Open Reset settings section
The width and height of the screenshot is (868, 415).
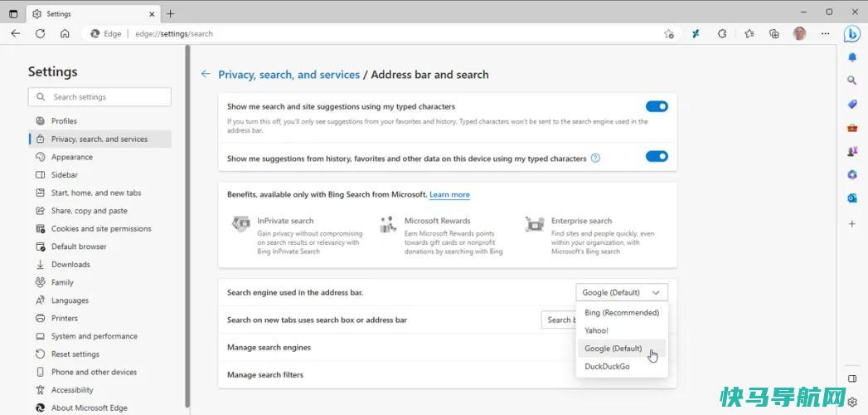tap(99, 354)
